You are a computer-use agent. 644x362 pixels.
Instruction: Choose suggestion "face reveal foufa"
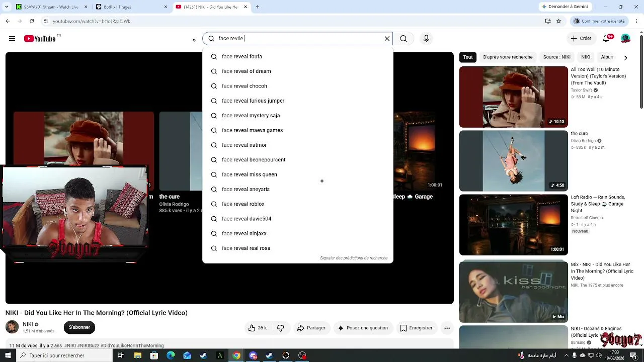297,57
